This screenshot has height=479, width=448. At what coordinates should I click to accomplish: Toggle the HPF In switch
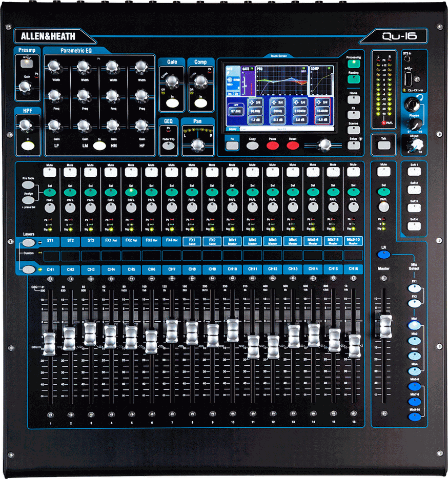28,145
